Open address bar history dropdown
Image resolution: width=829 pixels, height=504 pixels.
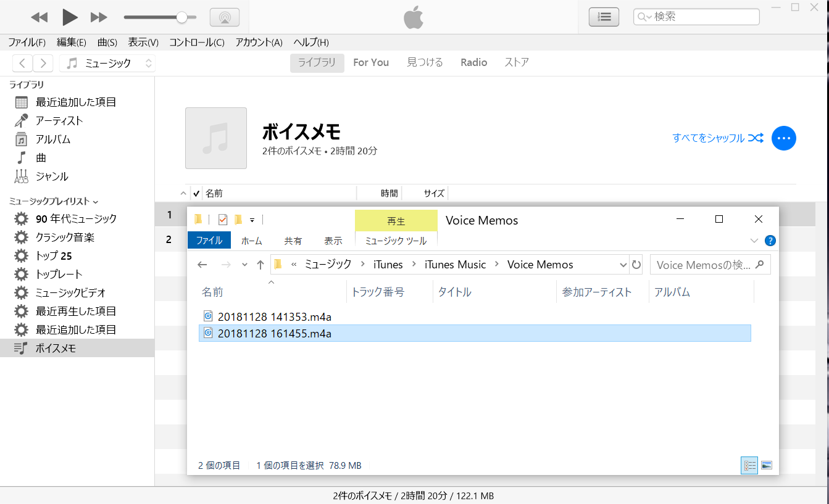[x=623, y=265]
